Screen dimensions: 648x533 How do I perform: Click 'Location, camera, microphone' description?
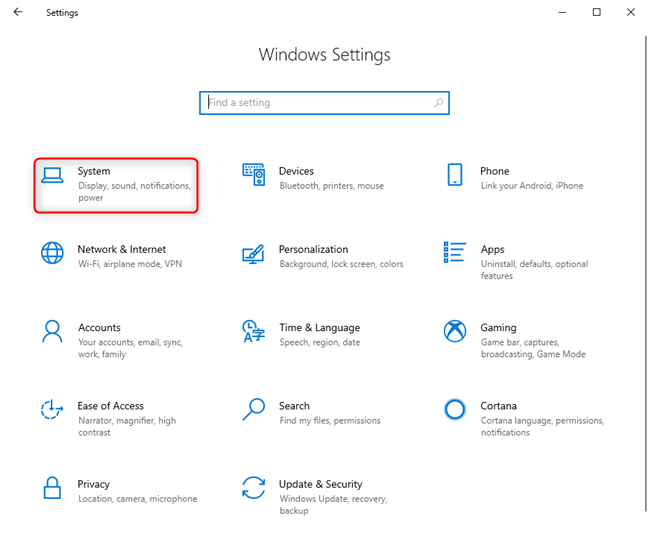(137, 499)
